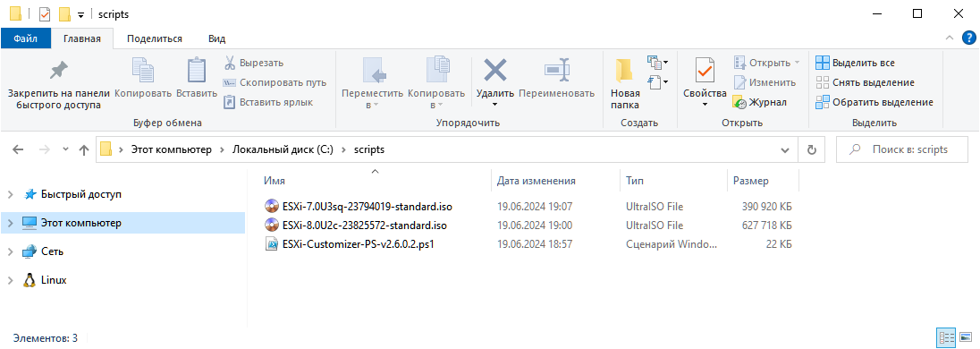This screenshot has height=349, width=980.
Task: Click the Свойства checkmark icon
Action: pyautogui.click(x=705, y=70)
